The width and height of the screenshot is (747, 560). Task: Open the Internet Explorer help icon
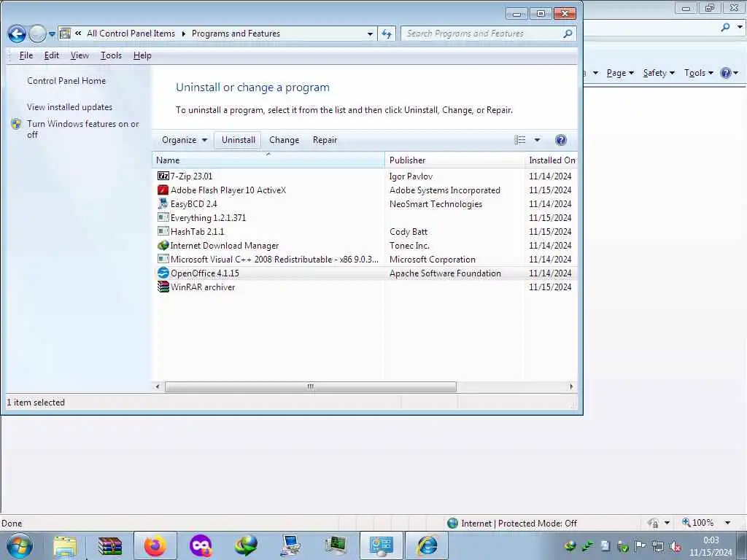tap(726, 73)
